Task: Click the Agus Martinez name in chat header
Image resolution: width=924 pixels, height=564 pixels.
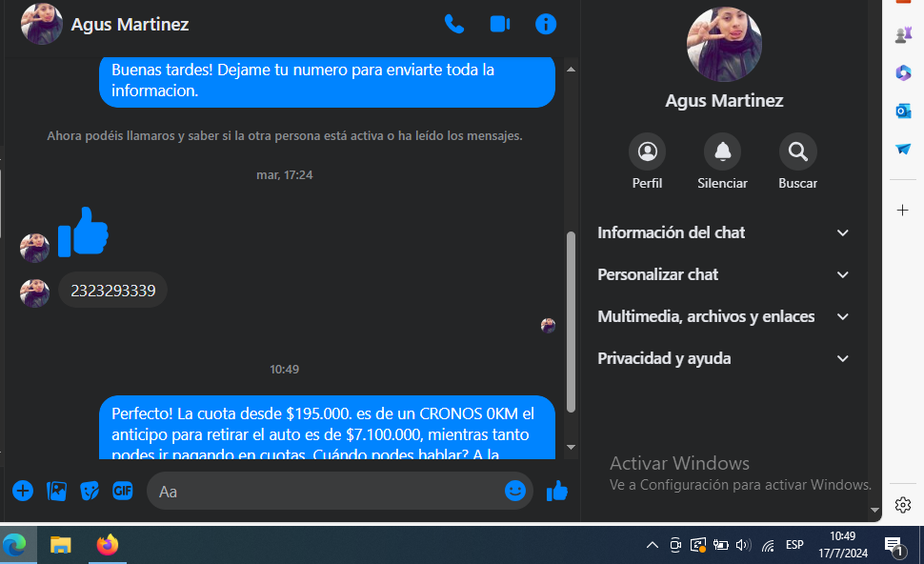Action: tap(130, 24)
